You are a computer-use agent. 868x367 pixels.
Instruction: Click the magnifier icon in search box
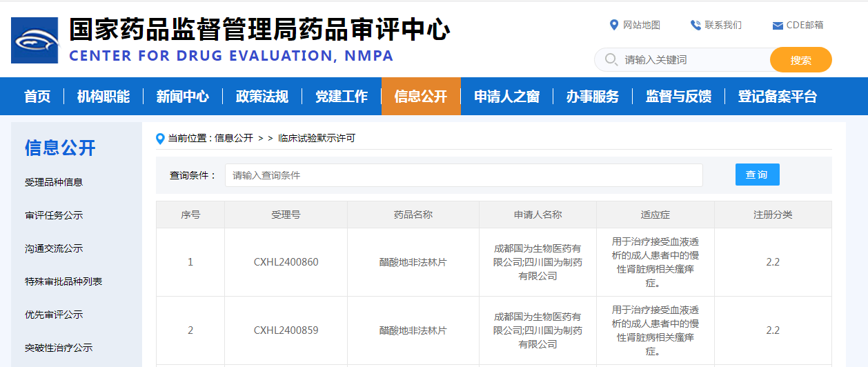pos(610,60)
